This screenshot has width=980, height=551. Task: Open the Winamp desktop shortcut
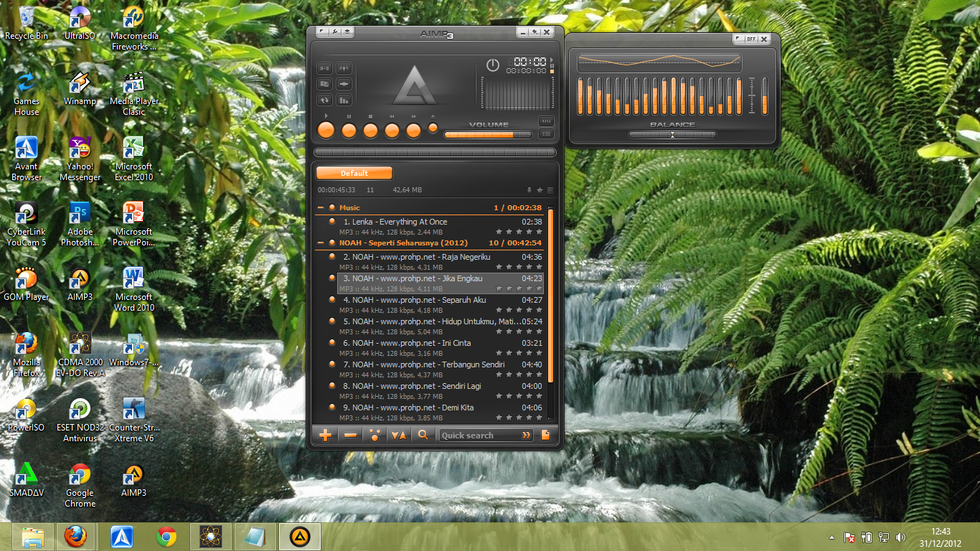[80, 90]
